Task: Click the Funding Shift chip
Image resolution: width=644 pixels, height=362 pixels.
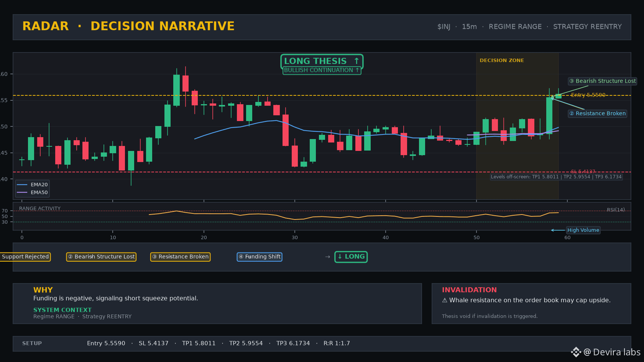Action: [260, 257]
